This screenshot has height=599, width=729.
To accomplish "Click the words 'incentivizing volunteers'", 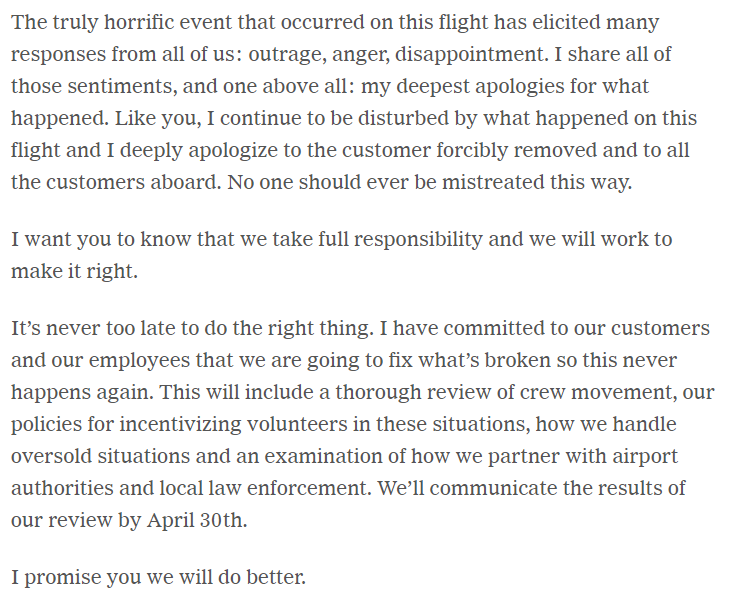I will click(x=233, y=424).
